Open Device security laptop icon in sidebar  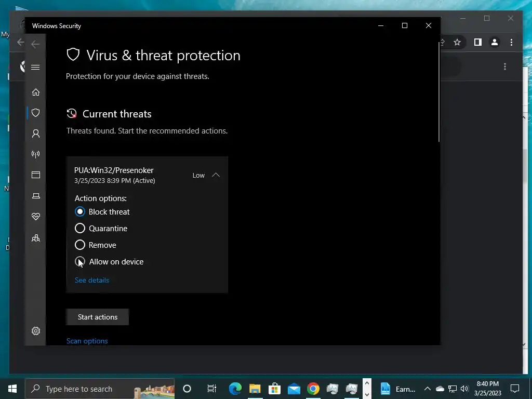pos(36,196)
